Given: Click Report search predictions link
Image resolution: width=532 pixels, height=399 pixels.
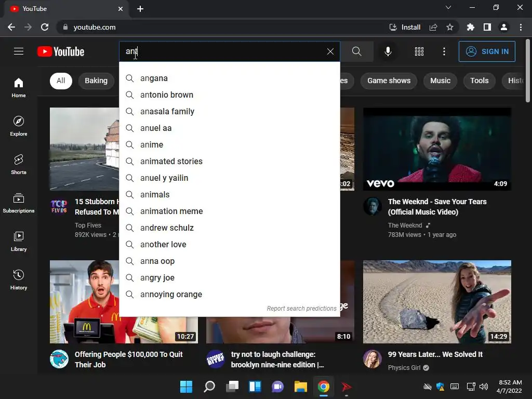Looking at the screenshot, I should (301, 309).
